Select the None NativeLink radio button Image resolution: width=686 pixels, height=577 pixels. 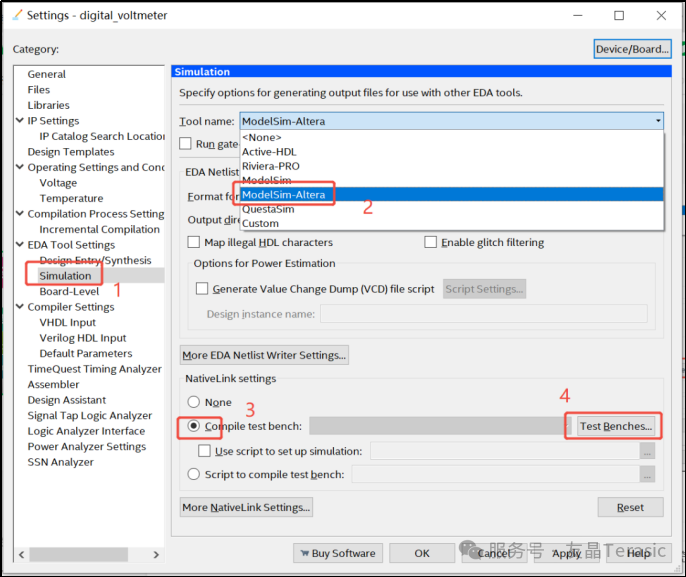pyautogui.click(x=193, y=402)
